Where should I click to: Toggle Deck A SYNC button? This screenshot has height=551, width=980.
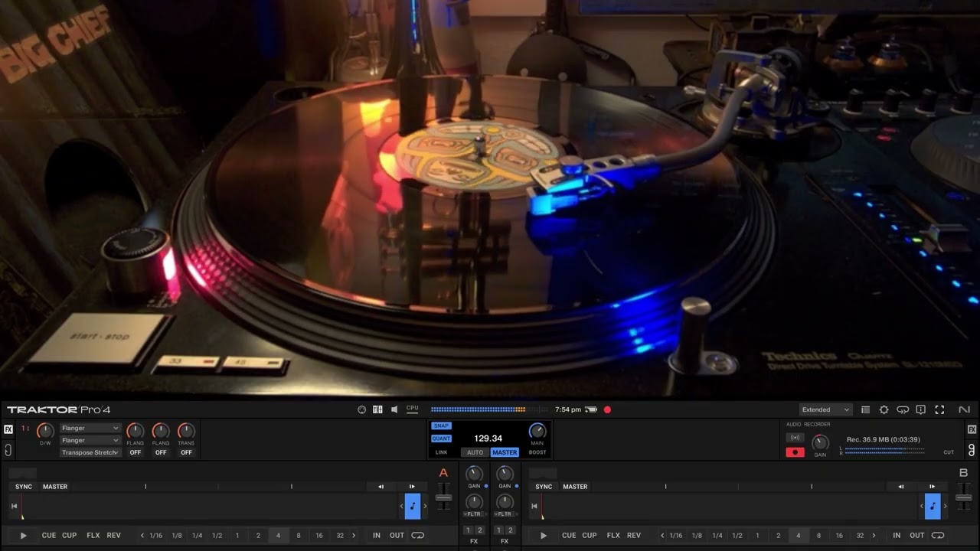tap(24, 487)
